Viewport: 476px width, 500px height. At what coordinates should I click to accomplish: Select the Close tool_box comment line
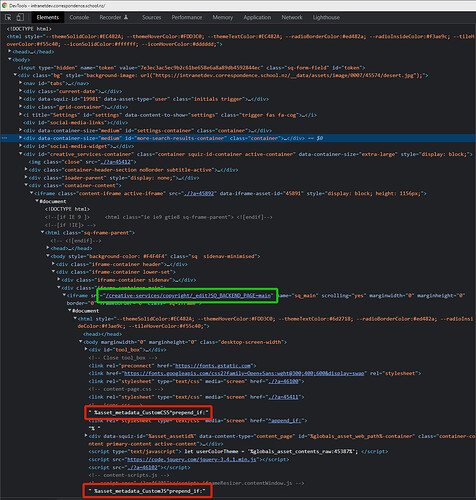coord(123,358)
